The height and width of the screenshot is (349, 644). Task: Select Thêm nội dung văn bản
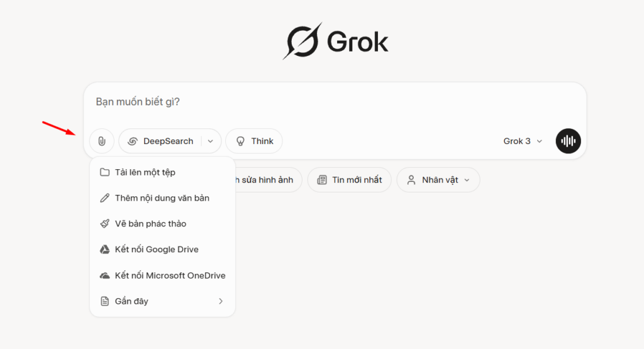[x=162, y=198]
